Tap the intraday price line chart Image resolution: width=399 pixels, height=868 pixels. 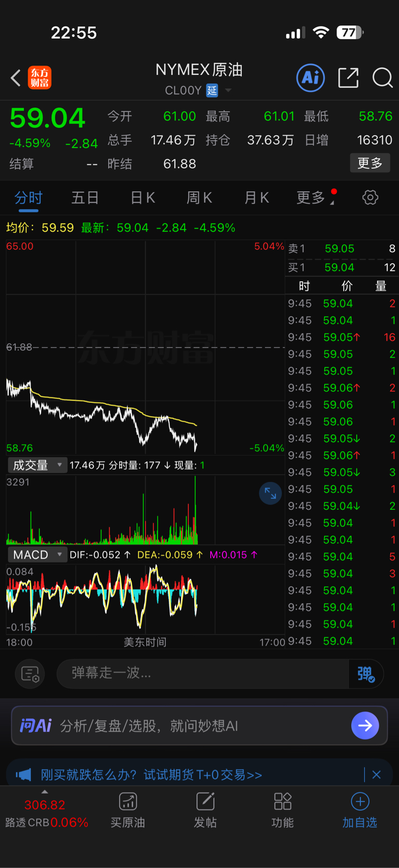coord(145,347)
